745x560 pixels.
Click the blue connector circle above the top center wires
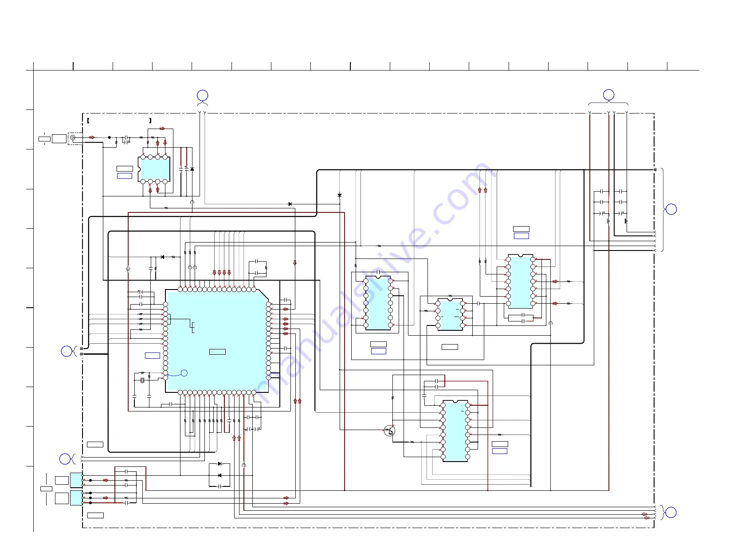click(202, 95)
